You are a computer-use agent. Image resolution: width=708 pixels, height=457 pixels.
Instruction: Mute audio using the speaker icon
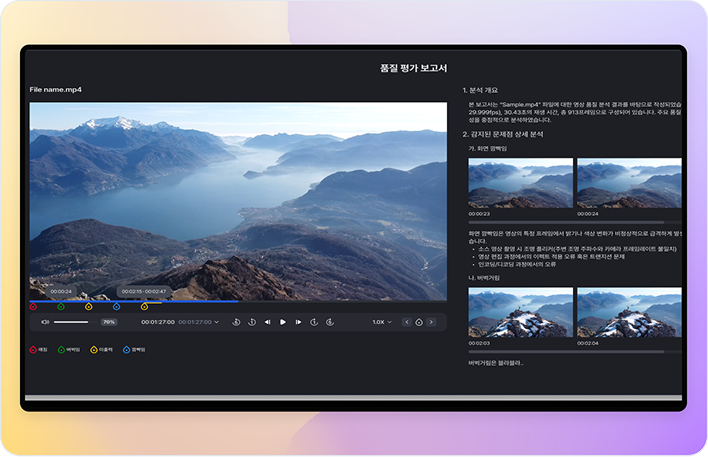(x=45, y=322)
